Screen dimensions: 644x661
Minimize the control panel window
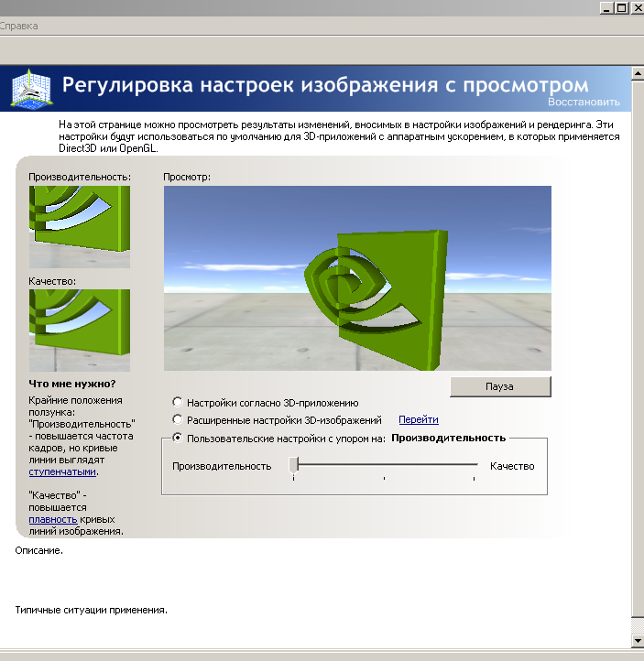coord(607,6)
